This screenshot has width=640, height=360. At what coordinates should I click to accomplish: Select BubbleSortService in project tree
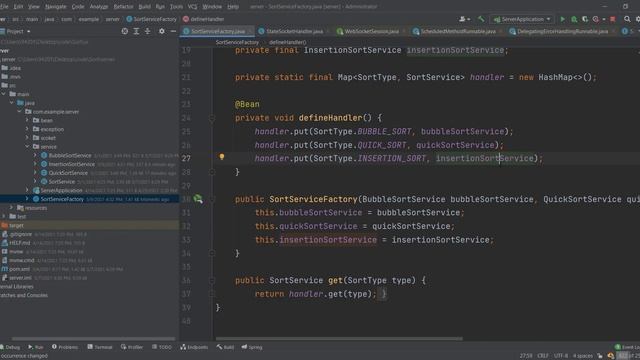70,155
